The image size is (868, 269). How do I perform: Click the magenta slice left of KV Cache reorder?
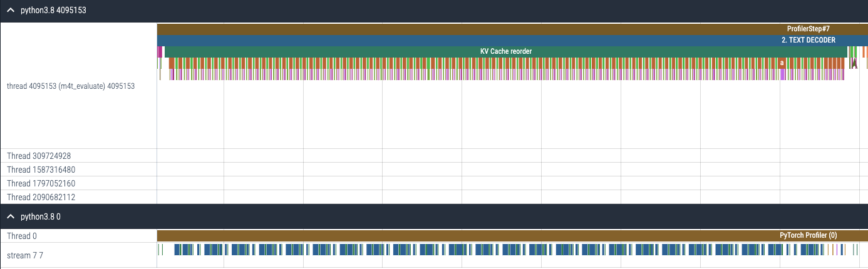160,51
